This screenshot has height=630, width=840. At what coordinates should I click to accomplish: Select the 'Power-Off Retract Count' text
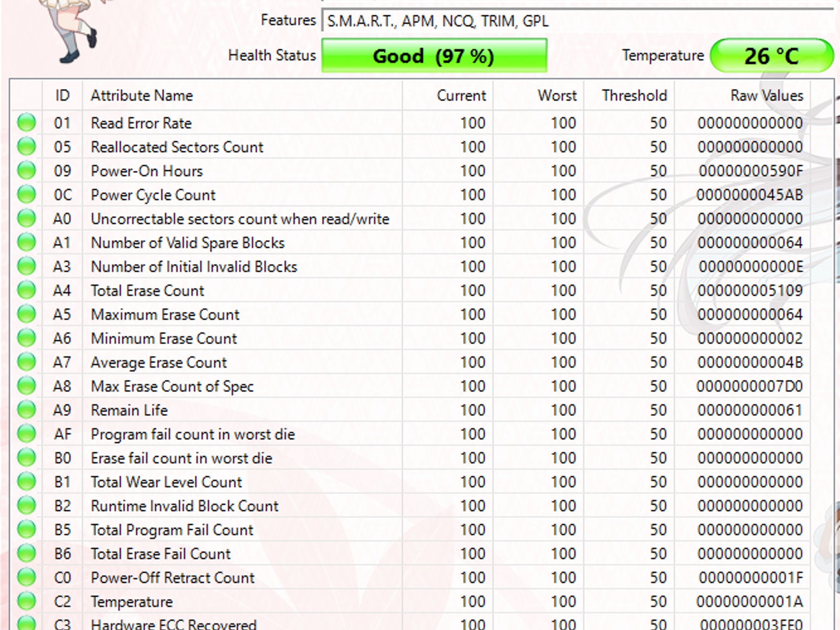point(173,577)
